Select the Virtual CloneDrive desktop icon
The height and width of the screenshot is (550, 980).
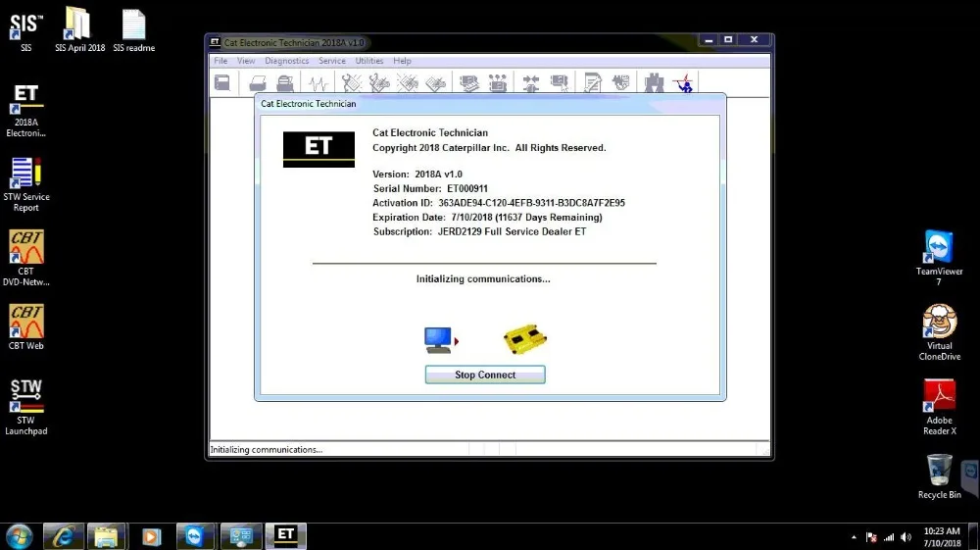point(939,332)
